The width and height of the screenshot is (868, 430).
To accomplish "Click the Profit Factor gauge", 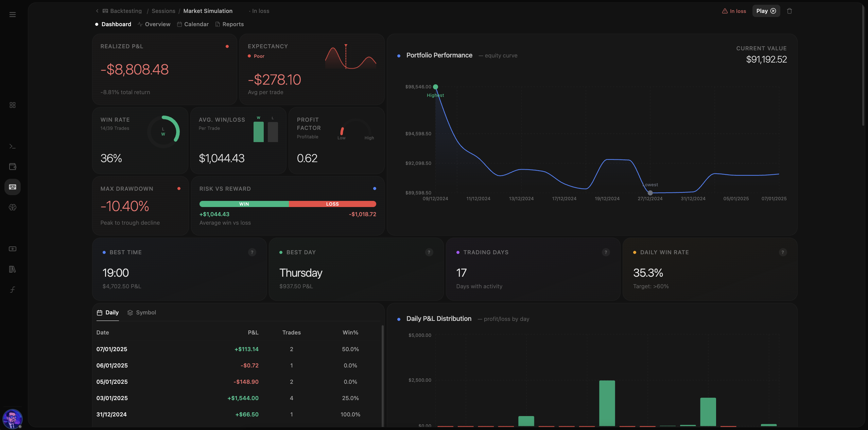I will point(356,129).
